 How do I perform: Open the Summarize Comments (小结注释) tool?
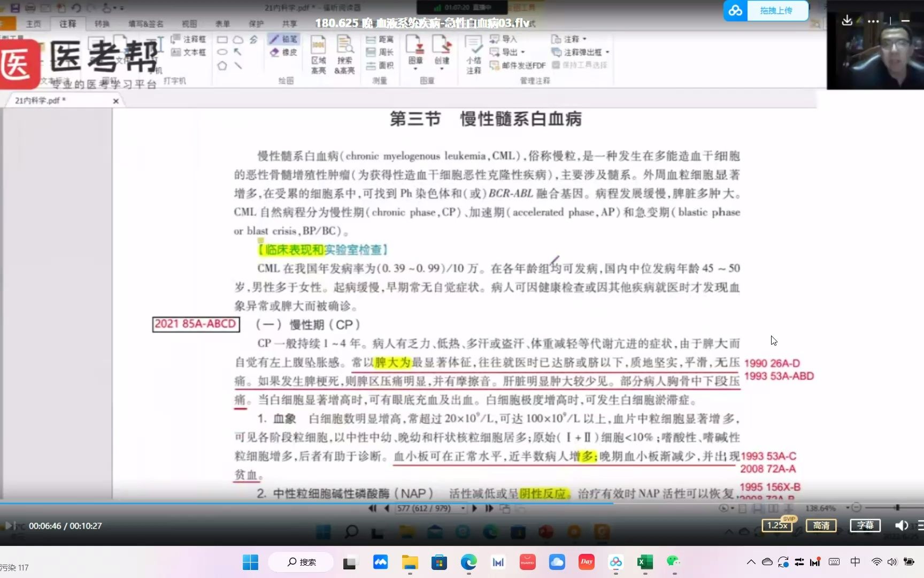474,55
